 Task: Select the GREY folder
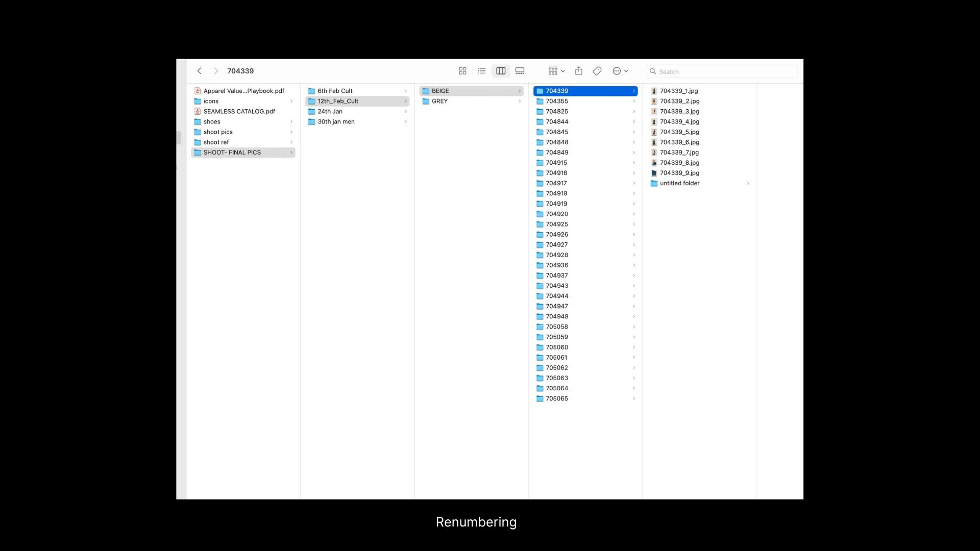439,101
